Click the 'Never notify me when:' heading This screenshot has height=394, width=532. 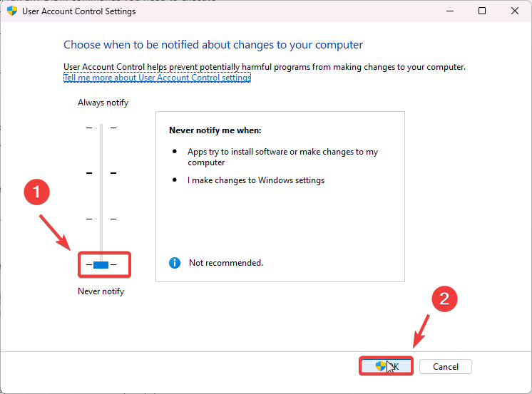click(x=215, y=131)
